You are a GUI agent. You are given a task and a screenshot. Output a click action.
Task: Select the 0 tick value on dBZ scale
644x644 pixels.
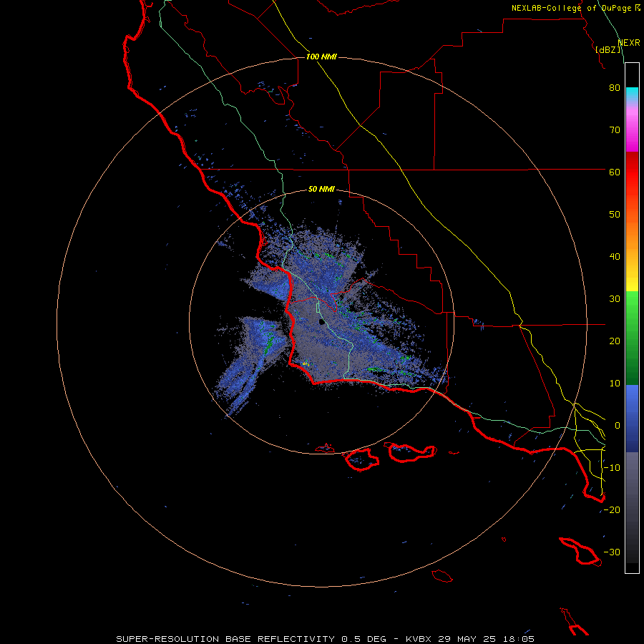[x=618, y=426]
